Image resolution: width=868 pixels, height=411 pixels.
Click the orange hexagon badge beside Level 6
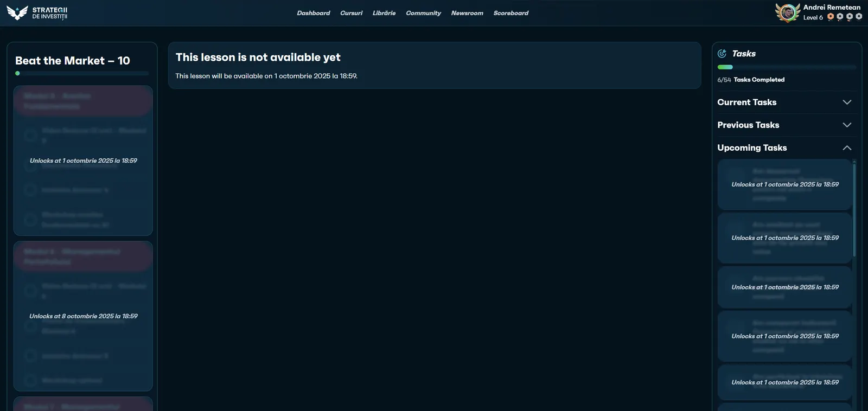[831, 17]
